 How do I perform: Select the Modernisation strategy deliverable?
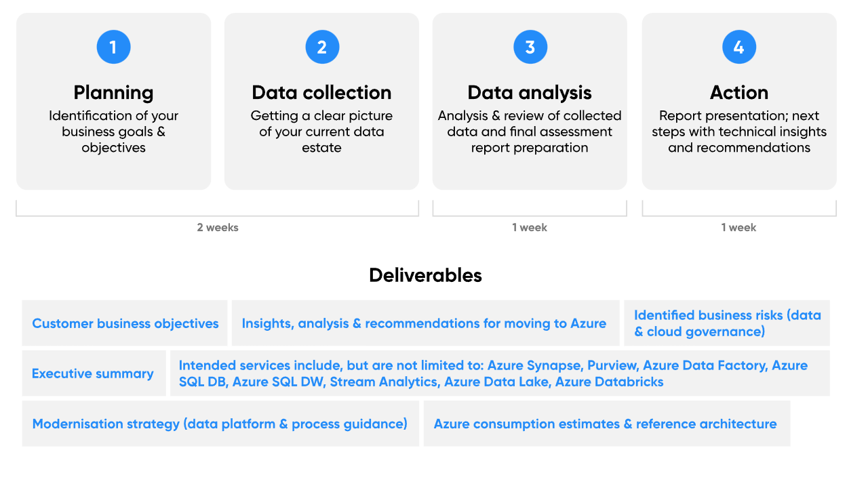(220, 424)
